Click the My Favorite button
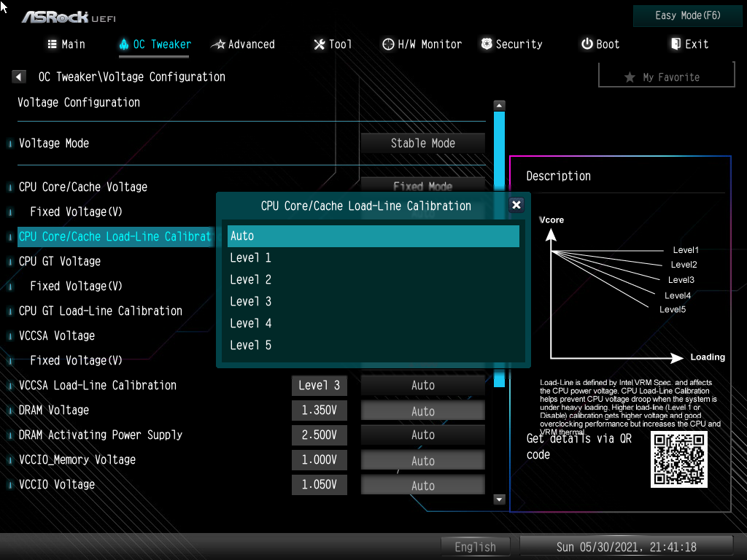 [x=666, y=77]
